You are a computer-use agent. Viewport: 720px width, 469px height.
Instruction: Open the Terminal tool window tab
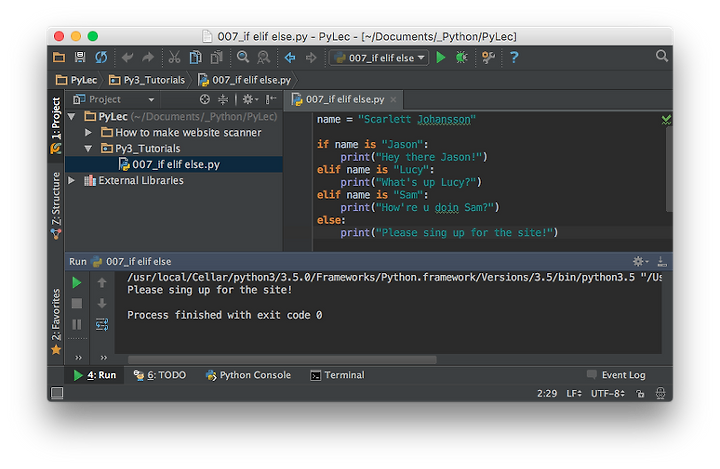[x=338, y=375]
